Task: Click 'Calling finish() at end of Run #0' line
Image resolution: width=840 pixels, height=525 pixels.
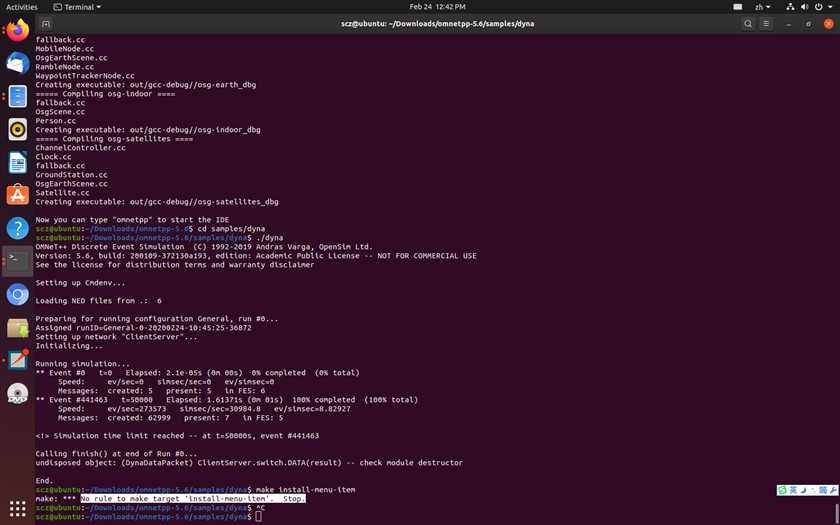Action: 116,453
